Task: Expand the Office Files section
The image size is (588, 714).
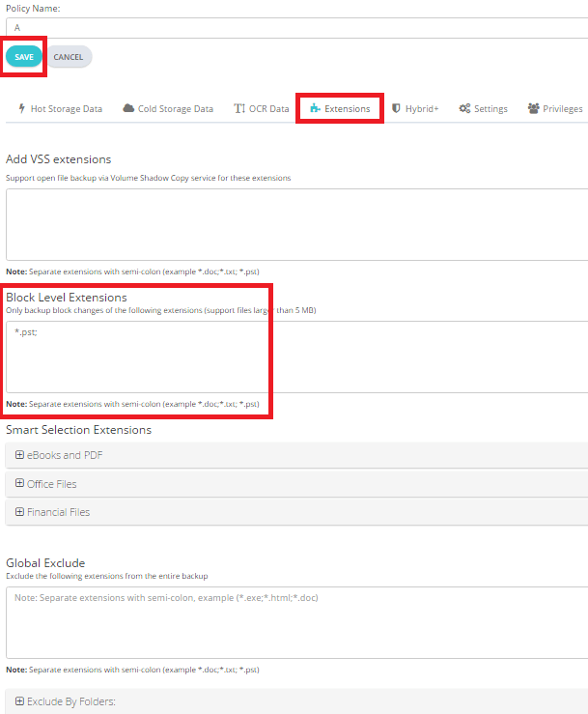Action: [x=296, y=484]
